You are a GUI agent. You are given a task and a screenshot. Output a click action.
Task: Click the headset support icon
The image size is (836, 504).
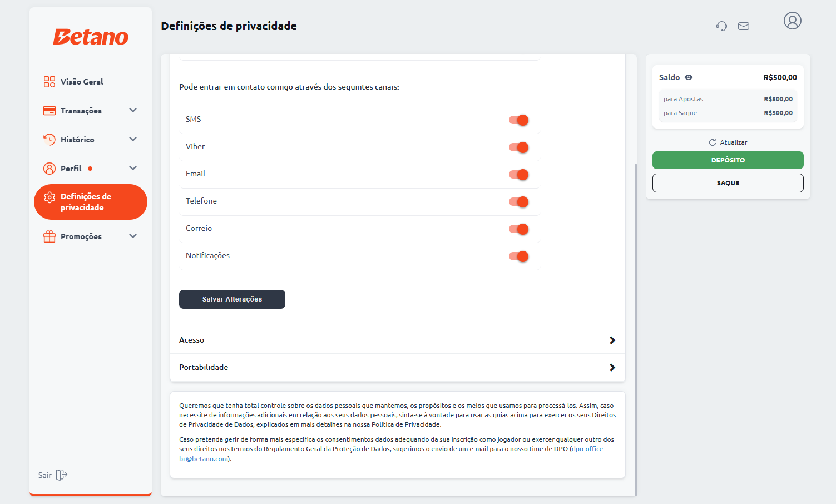pos(721,26)
